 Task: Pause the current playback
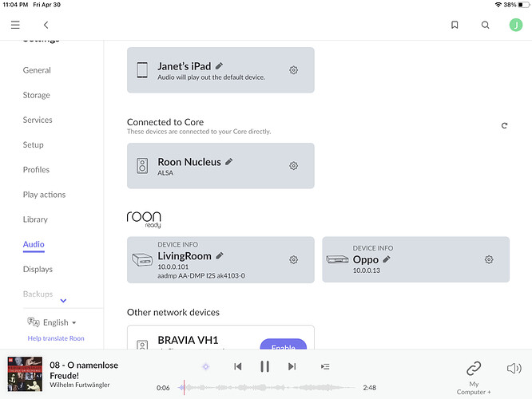pos(264,366)
